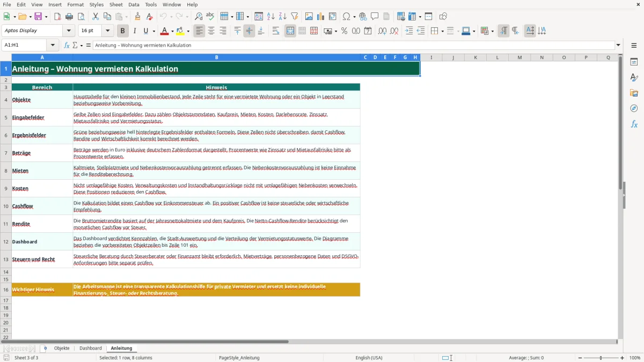Screen dimensions: 644x362
Task: Open Find & Replace icon
Action: coord(199,17)
